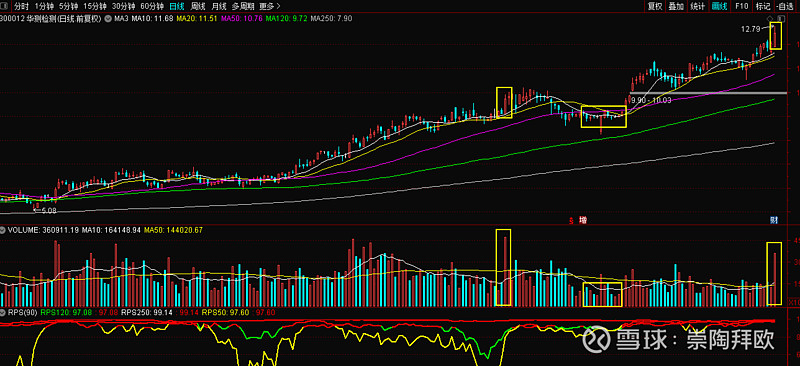Click the MA10: 11.68 label
Screen dimensions: 800x366
[x=152, y=19]
